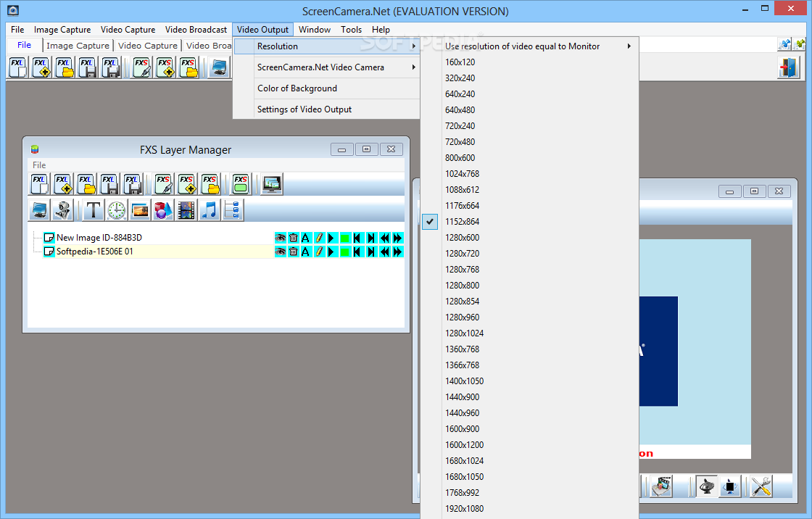
Task: Select the File toolbar tab
Action: click(x=25, y=45)
